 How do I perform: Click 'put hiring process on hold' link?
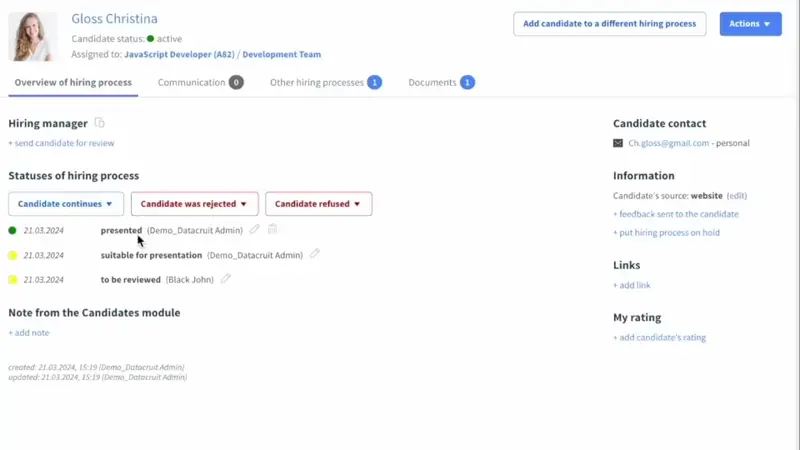click(666, 233)
